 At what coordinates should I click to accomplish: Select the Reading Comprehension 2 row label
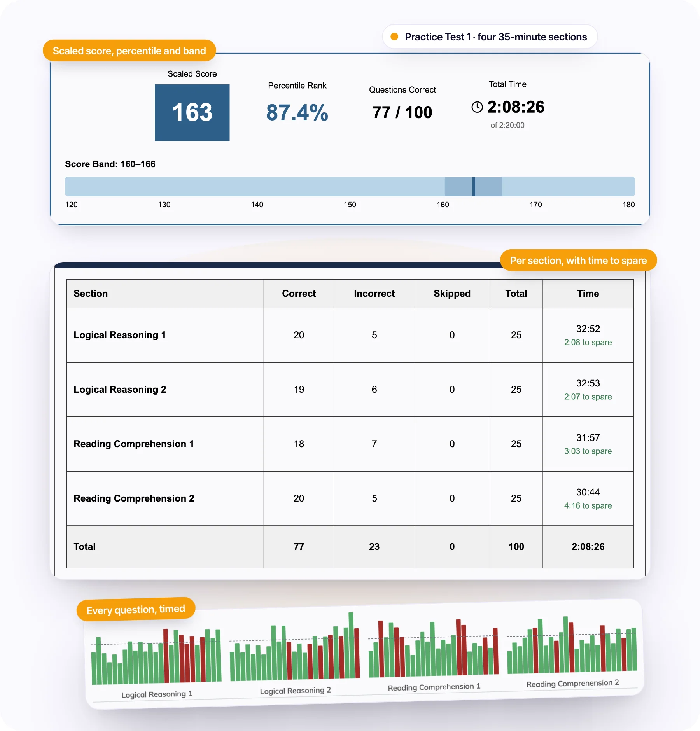click(134, 498)
